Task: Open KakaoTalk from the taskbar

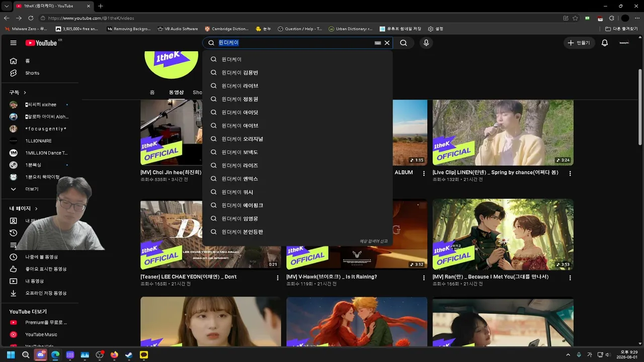Action: pyautogui.click(x=144, y=355)
